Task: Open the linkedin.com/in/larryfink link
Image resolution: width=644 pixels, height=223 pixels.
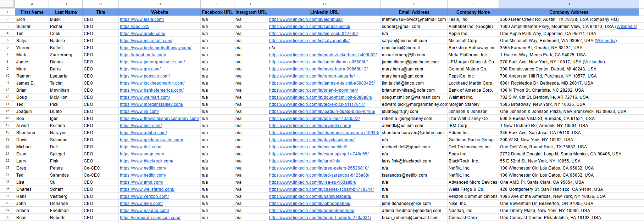Action: [305, 161]
